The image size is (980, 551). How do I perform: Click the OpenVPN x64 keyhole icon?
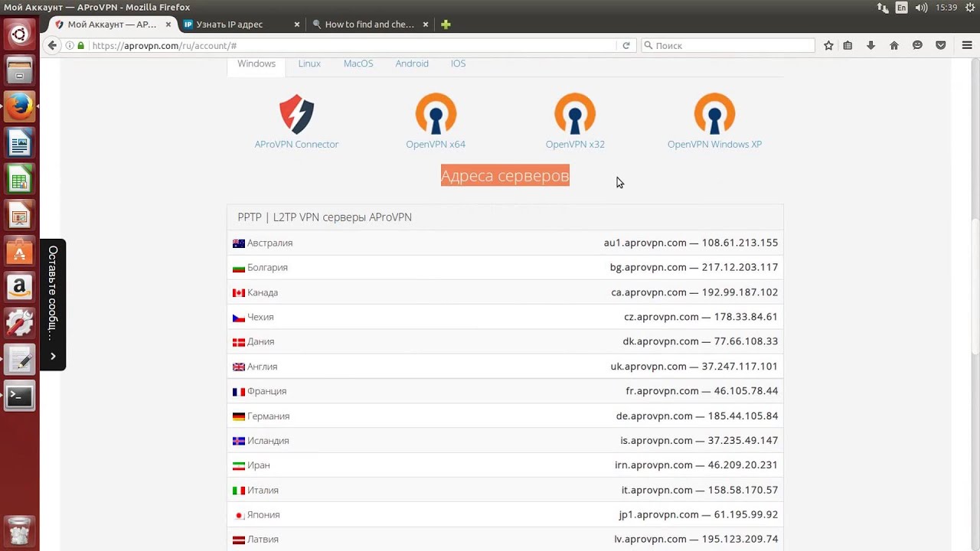click(436, 114)
